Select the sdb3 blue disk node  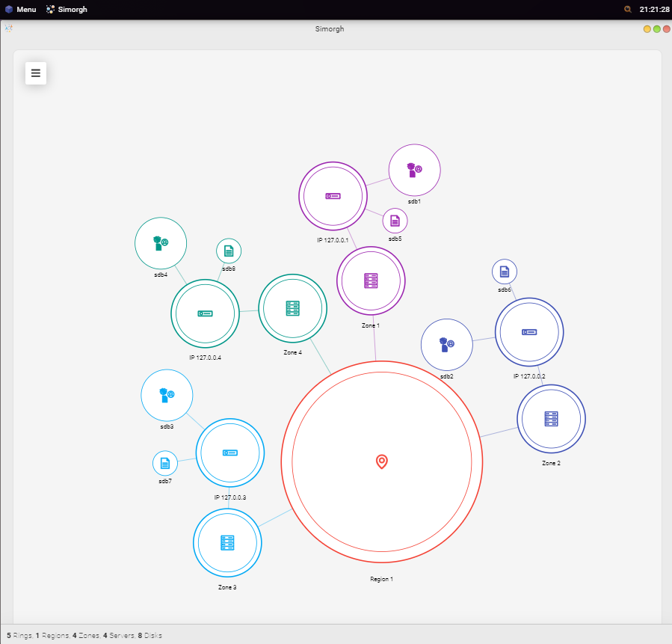point(167,395)
